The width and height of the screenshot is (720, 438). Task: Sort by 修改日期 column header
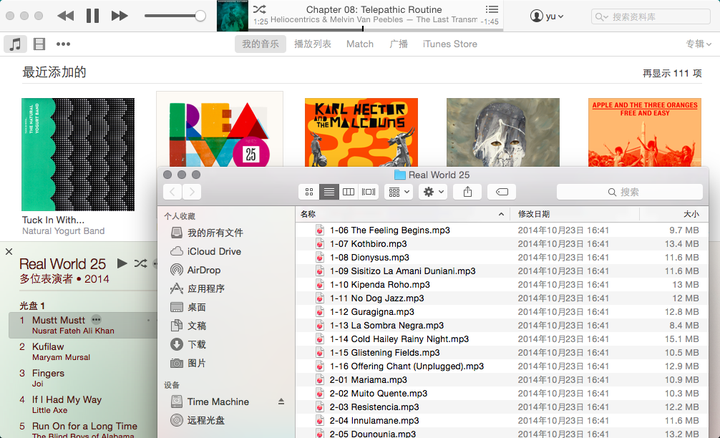click(x=574, y=214)
